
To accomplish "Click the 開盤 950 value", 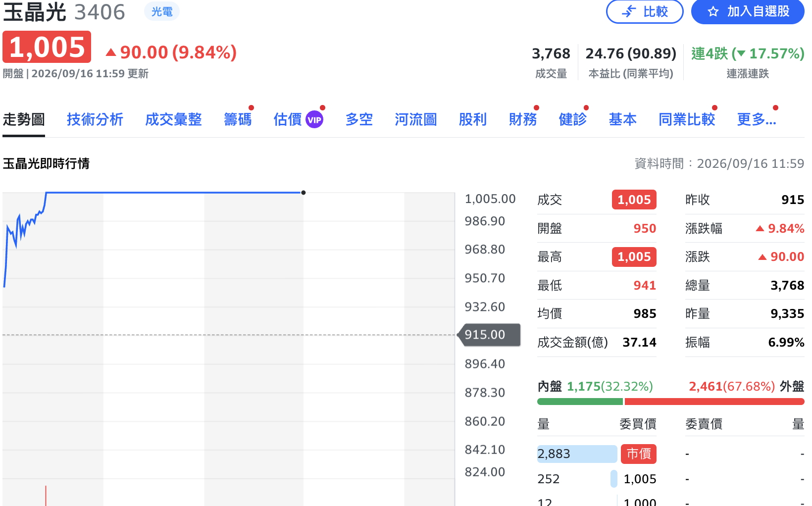I will pyautogui.click(x=645, y=228).
